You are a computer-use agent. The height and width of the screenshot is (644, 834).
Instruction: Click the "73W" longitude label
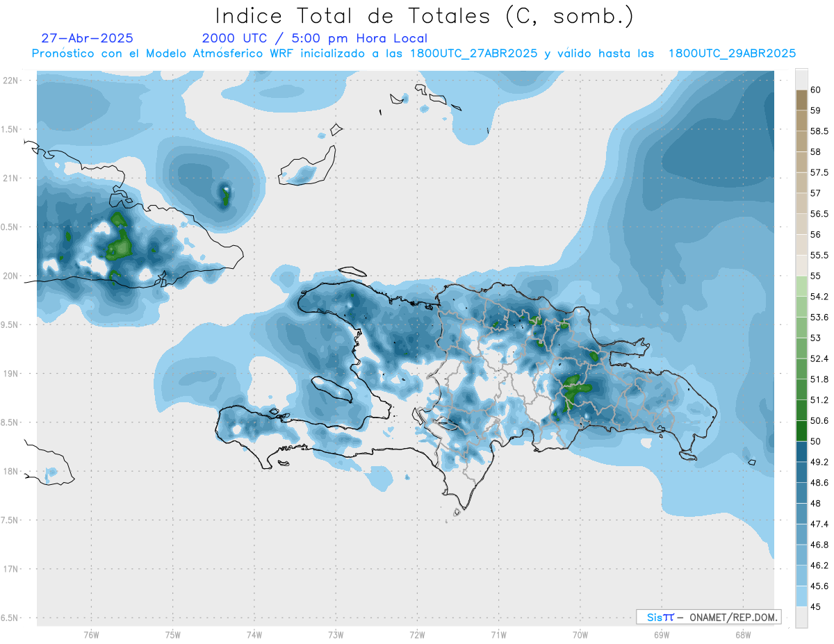click(336, 635)
